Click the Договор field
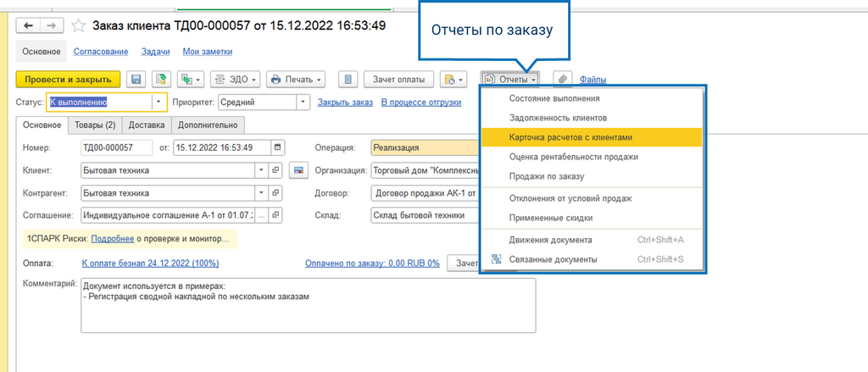Viewport: 868px width, 372px height. (426, 193)
